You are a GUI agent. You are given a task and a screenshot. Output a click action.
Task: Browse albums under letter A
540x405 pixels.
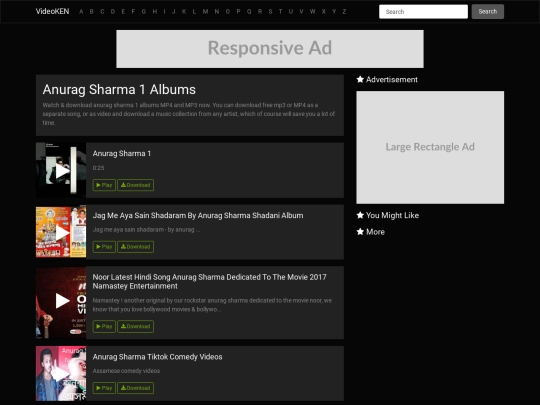[x=81, y=11]
